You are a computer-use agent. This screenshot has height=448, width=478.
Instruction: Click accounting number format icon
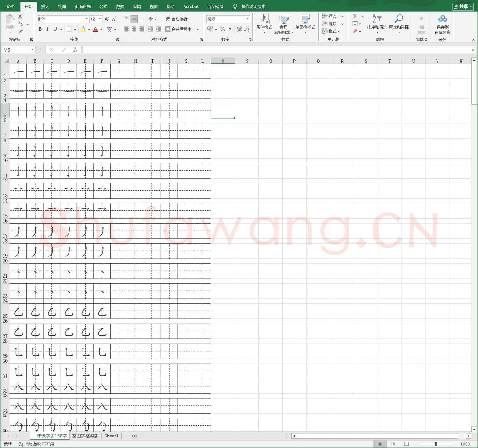(x=210, y=29)
